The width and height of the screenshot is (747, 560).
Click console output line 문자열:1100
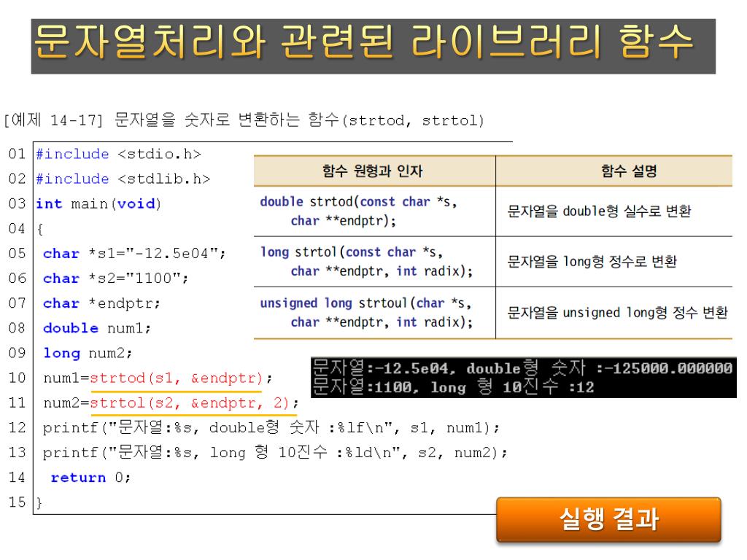coord(454,387)
